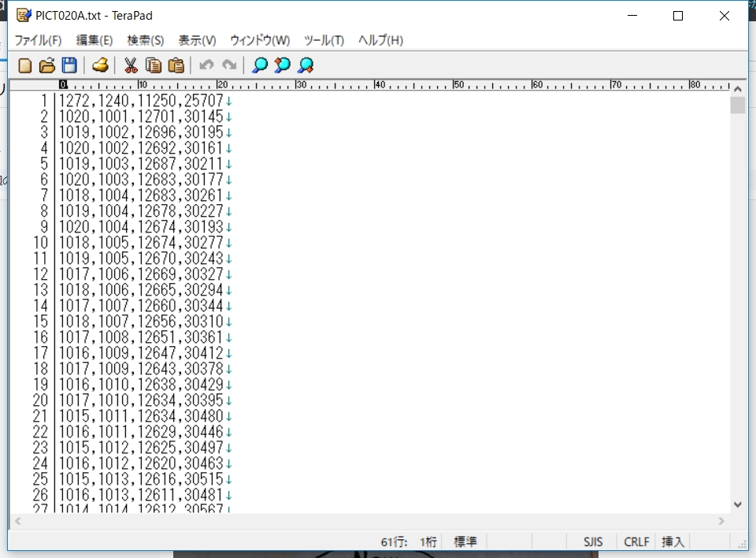Viewport: 756px width, 558px height.
Task: Click the SJIS encoding status entry
Action: coord(593,542)
